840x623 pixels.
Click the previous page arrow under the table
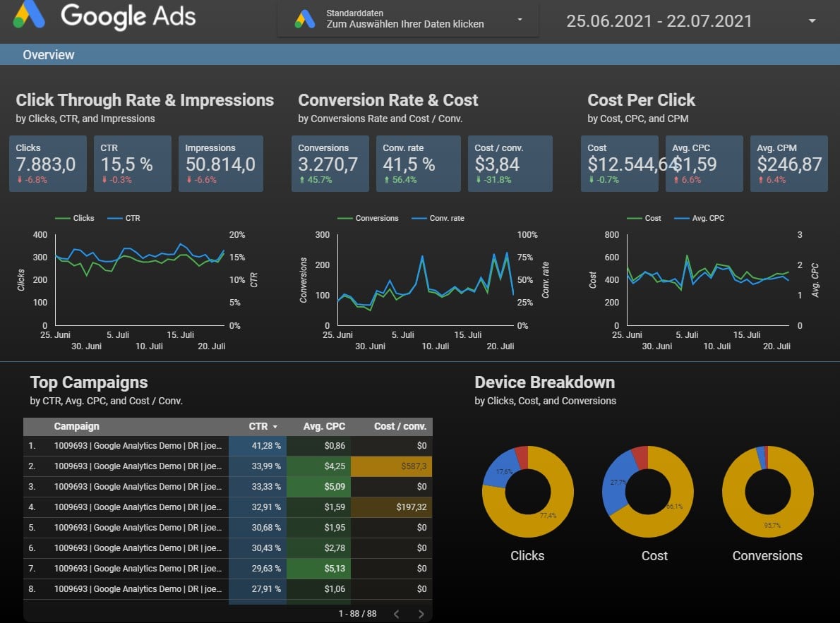(396, 613)
